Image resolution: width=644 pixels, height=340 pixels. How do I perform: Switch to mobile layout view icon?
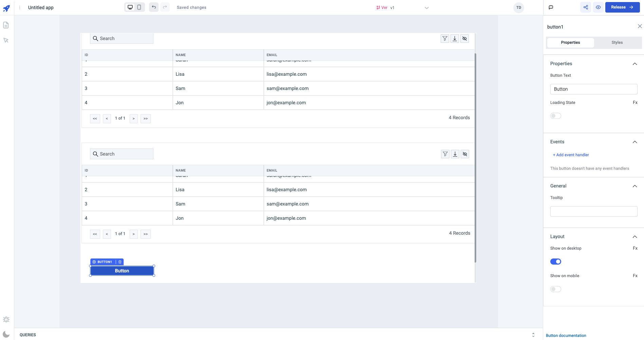coord(139,7)
